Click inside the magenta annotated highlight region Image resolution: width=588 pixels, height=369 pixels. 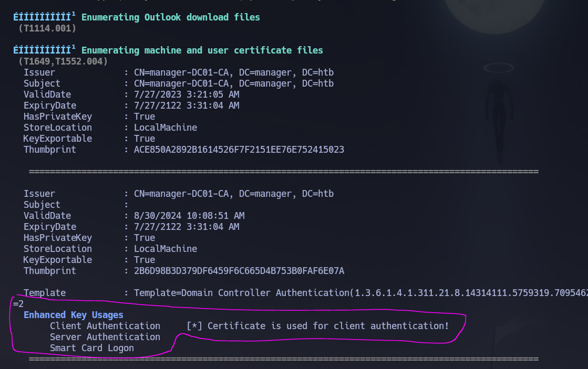tap(236, 331)
